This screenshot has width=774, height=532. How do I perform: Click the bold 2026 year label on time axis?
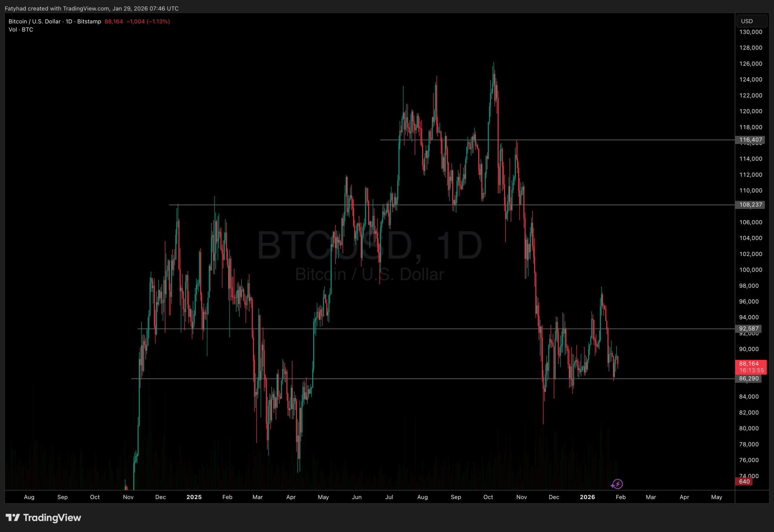(588, 497)
